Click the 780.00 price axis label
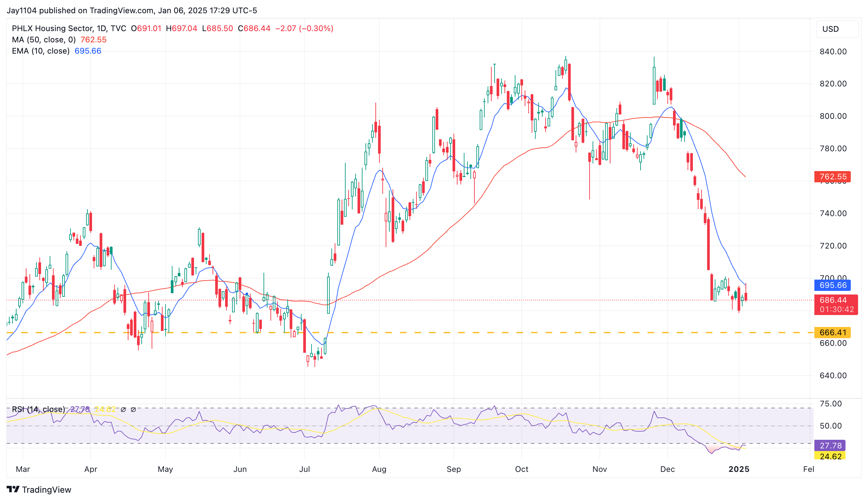The image size is (868, 501). tap(833, 149)
